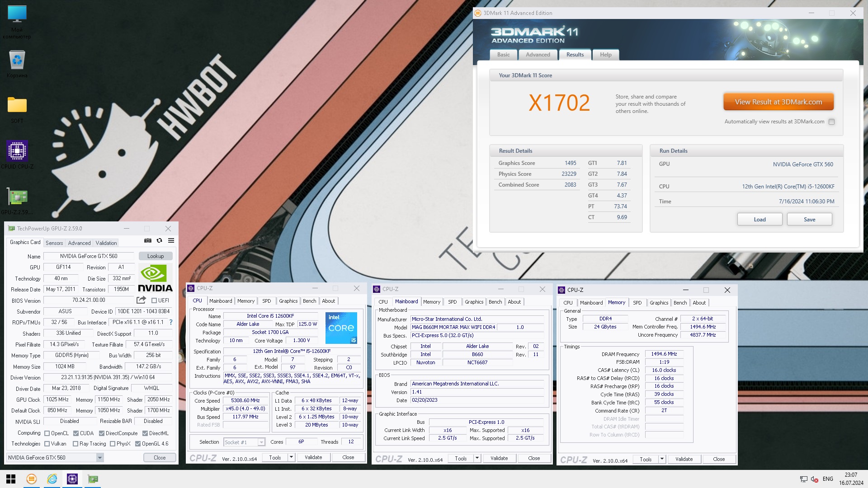Click the Load button in Run Details
Viewport: 868px width, 488px height.
760,220
